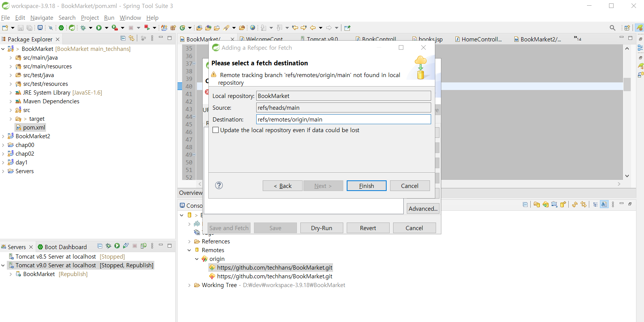
Task: Click Cancel in Configure Fetch dialog
Action: pos(414,228)
